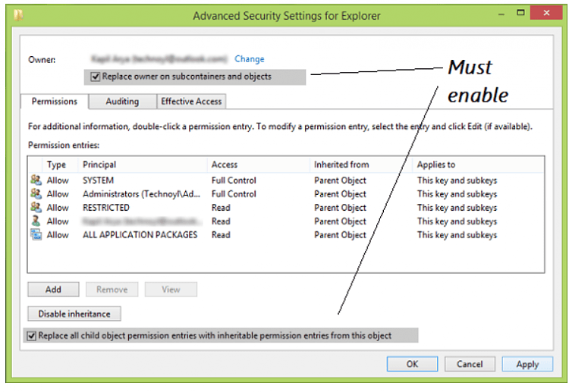This screenshot has height=392, width=569.
Task: Open the Auditing tab
Action: point(122,101)
